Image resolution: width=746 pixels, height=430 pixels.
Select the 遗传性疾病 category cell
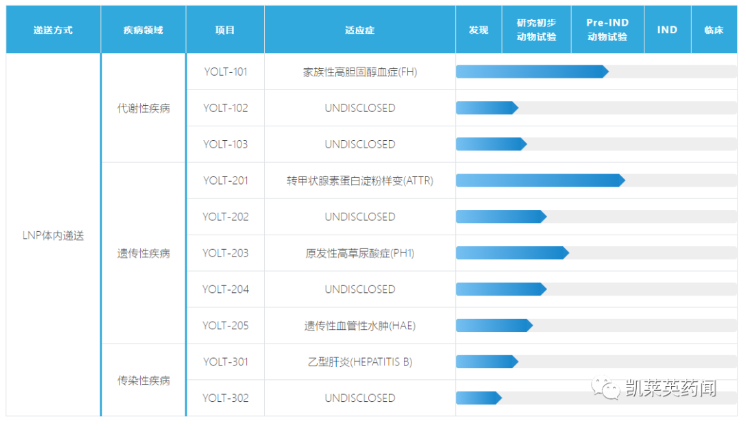144,253
